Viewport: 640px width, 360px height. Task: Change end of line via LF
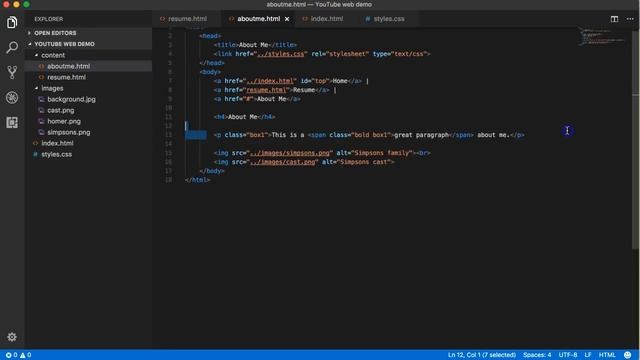588,355
